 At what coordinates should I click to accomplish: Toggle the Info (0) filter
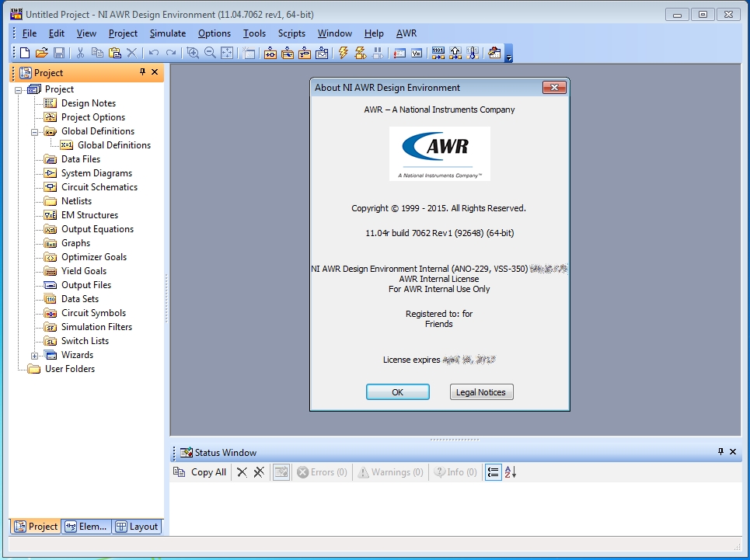[x=455, y=472]
